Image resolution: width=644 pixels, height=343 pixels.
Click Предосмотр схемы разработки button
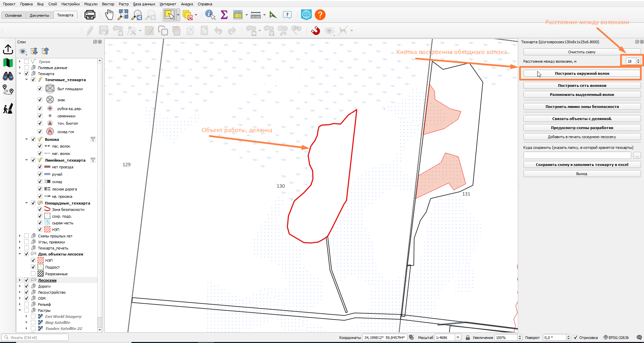coord(582,128)
